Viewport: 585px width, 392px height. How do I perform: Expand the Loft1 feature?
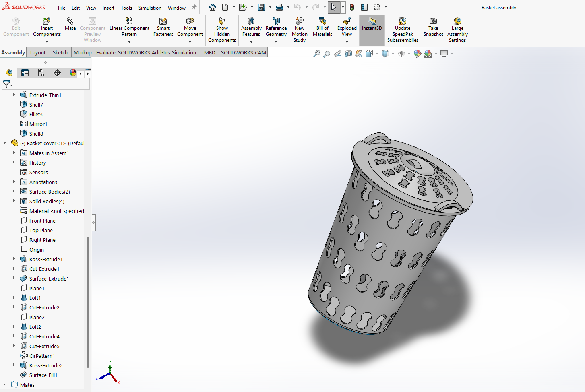tap(14, 298)
